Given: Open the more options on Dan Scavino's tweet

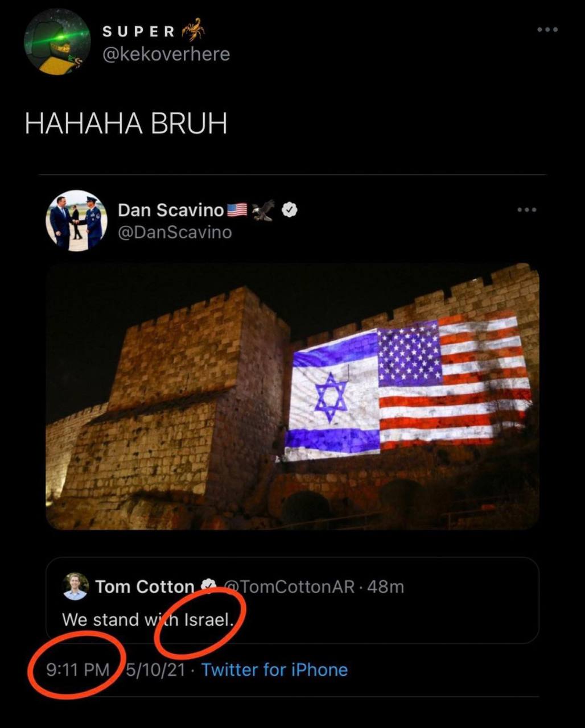Looking at the screenshot, I should pyautogui.click(x=526, y=210).
